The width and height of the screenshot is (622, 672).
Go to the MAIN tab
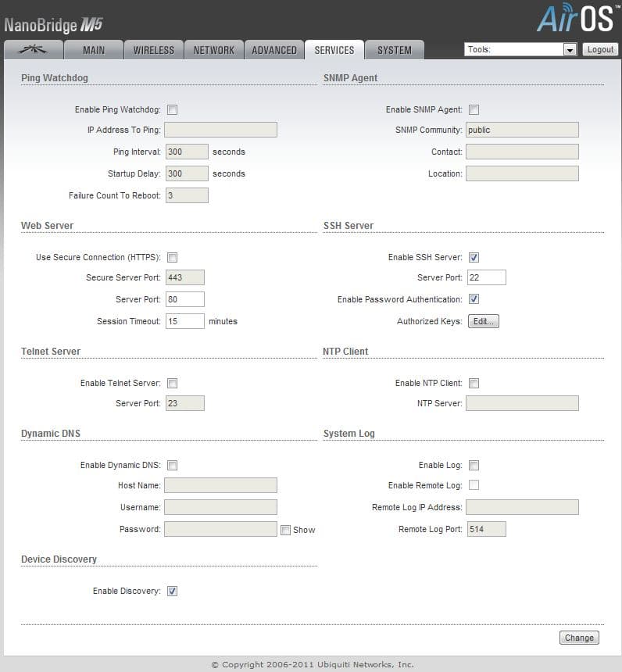94,50
